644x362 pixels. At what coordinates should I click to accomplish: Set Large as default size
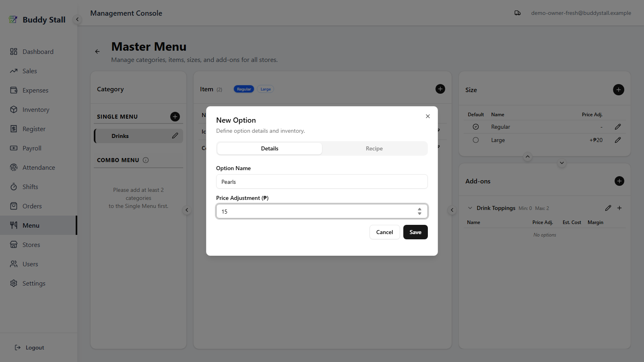(476, 140)
